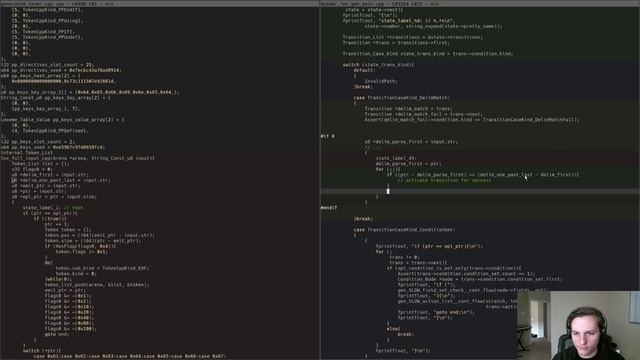This screenshot has width=640, height=360.
Task: Click 'switch (state_trans_kind){' line
Action: 378,64
